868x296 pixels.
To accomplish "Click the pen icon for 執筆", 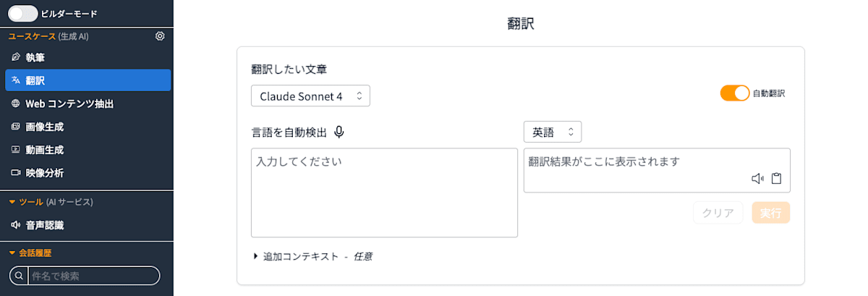I will [x=16, y=57].
